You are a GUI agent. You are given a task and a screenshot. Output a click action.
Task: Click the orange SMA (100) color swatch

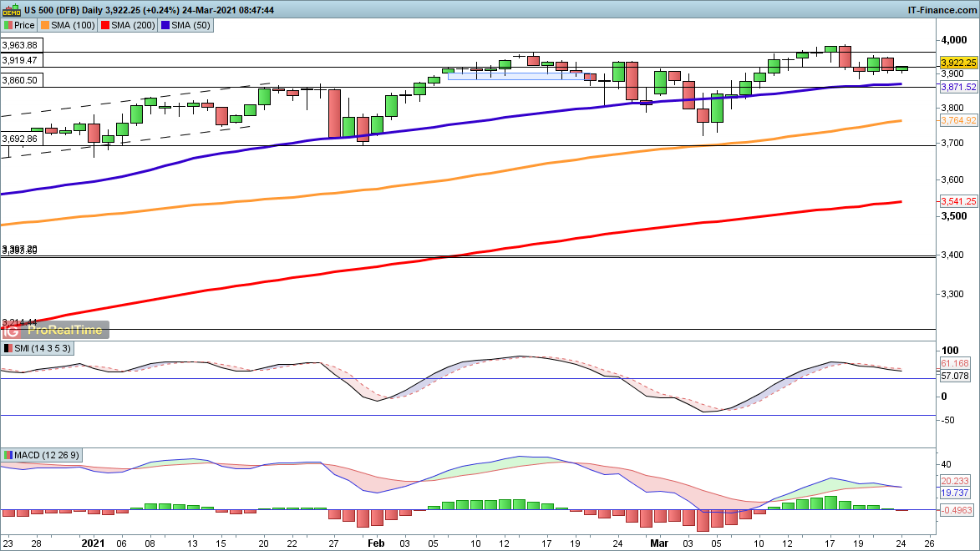pos(45,25)
